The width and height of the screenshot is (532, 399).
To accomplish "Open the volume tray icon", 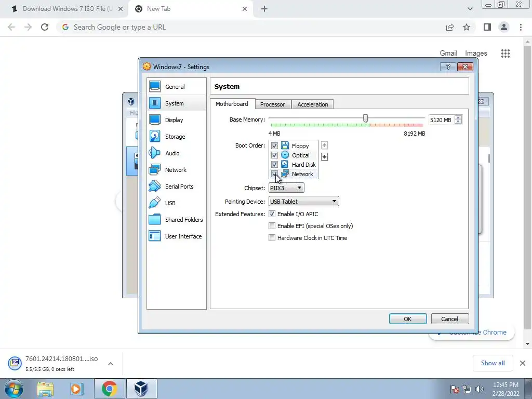I will (480, 389).
